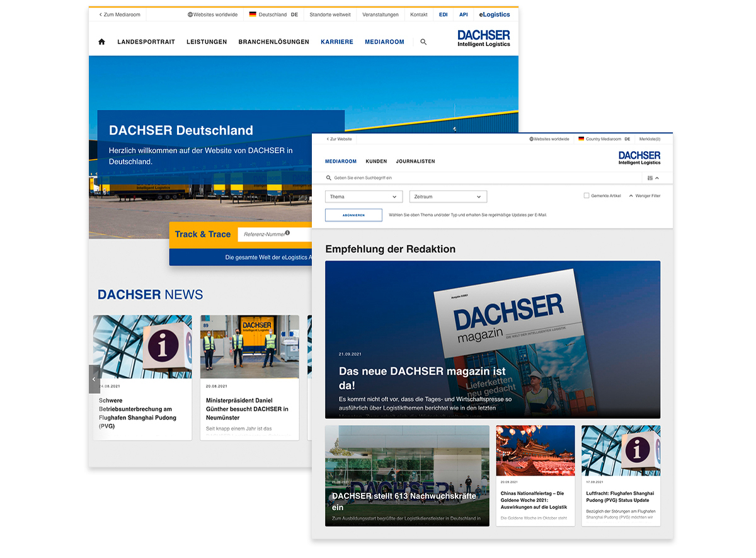Open the BRANCHENLÖSUNGEN menu

(x=274, y=42)
